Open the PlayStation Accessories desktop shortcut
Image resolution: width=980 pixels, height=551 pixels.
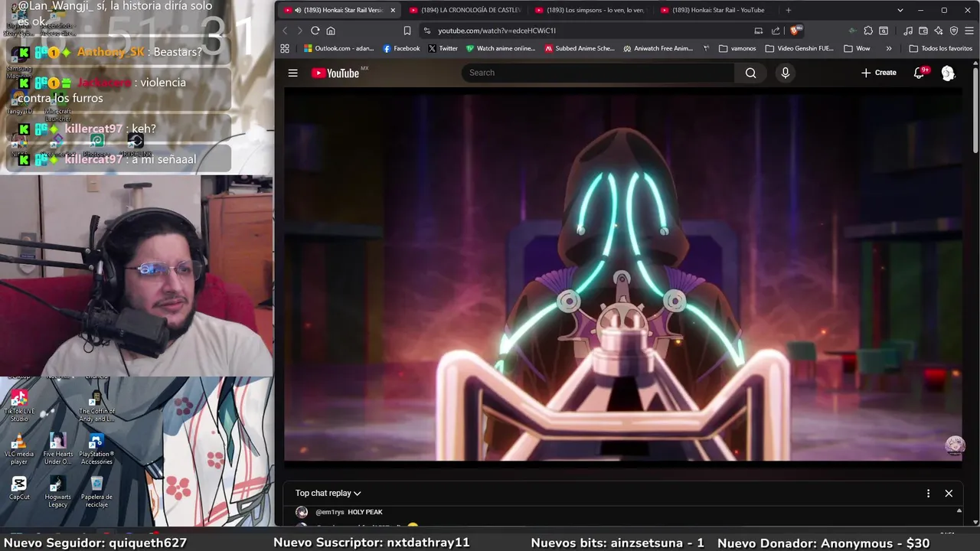pos(96,449)
